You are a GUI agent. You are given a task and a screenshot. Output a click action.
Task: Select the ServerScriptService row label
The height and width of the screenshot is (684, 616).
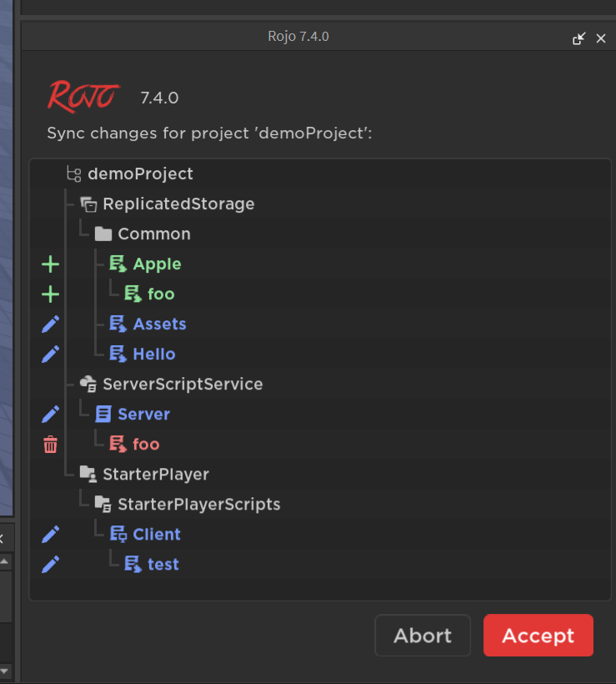[x=183, y=385]
